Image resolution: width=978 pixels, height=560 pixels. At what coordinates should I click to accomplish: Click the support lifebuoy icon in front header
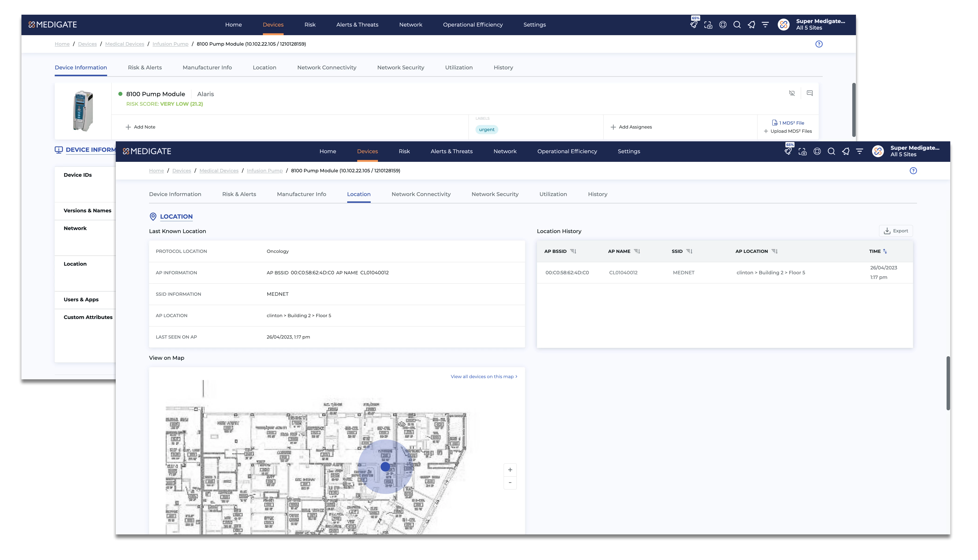[817, 152]
